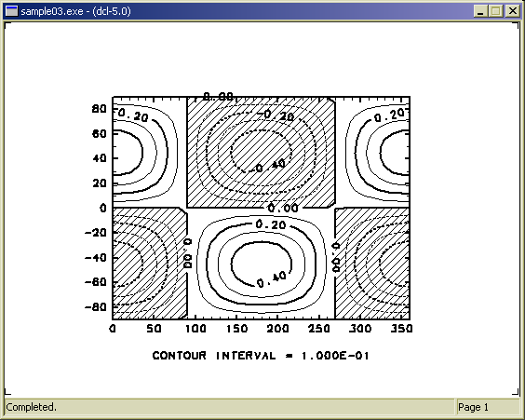Click the 0.20 label in top-right contour
This screenshot has width=525, height=420.
coord(390,115)
